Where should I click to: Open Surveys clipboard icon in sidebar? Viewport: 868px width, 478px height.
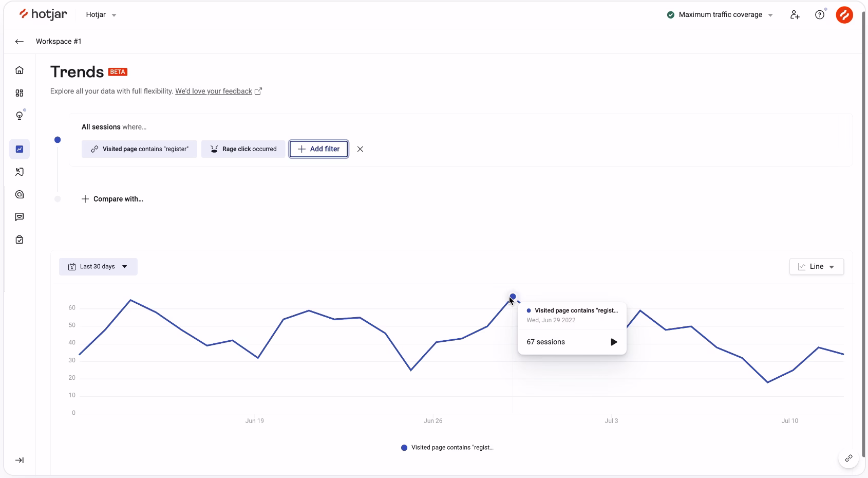(20, 240)
